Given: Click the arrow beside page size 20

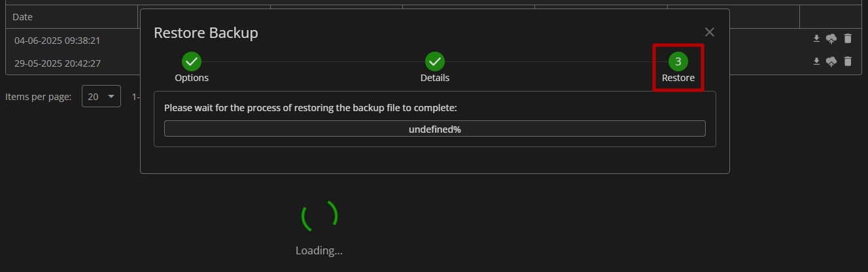Looking at the screenshot, I should pyautogui.click(x=111, y=97).
